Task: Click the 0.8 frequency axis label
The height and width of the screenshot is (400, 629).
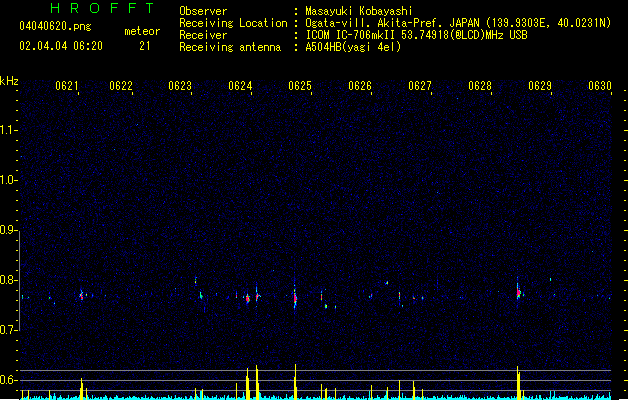Action: point(8,280)
